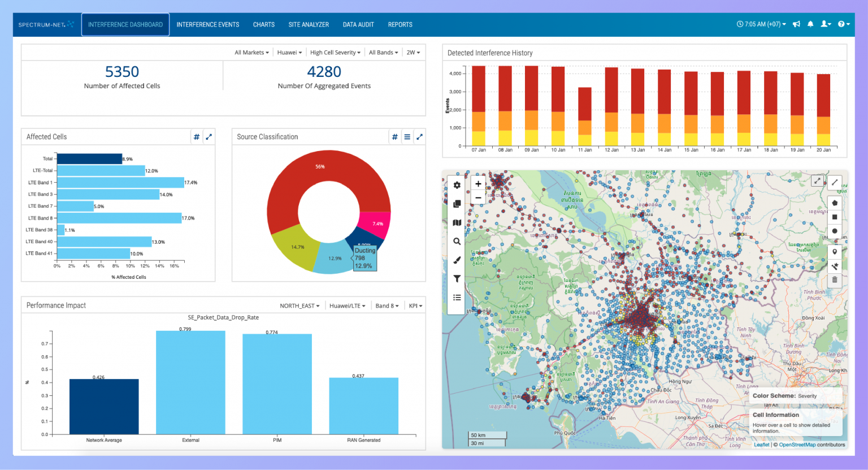Open the All Markets dropdown
This screenshot has width=868, height=470.
[251, 53]
